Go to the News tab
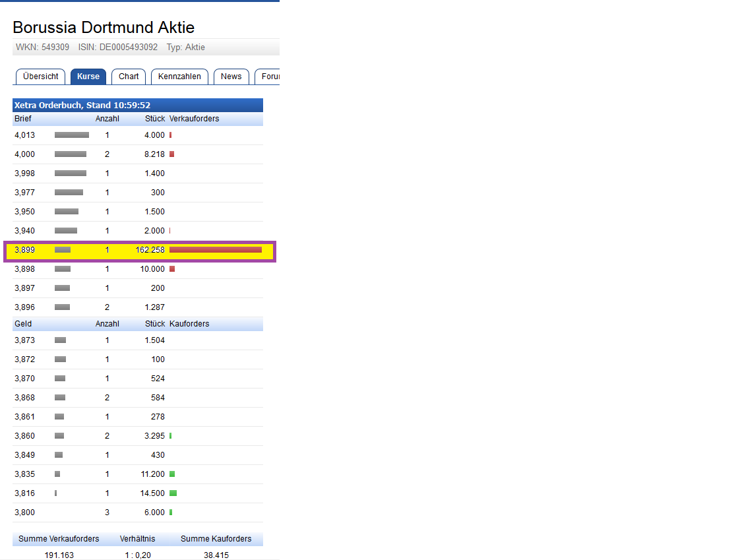732x560 pixels. [231, 77]
